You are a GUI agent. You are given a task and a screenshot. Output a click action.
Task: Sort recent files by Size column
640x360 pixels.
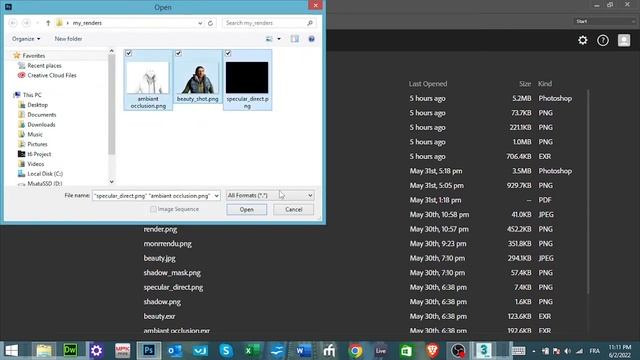[525, 84]
